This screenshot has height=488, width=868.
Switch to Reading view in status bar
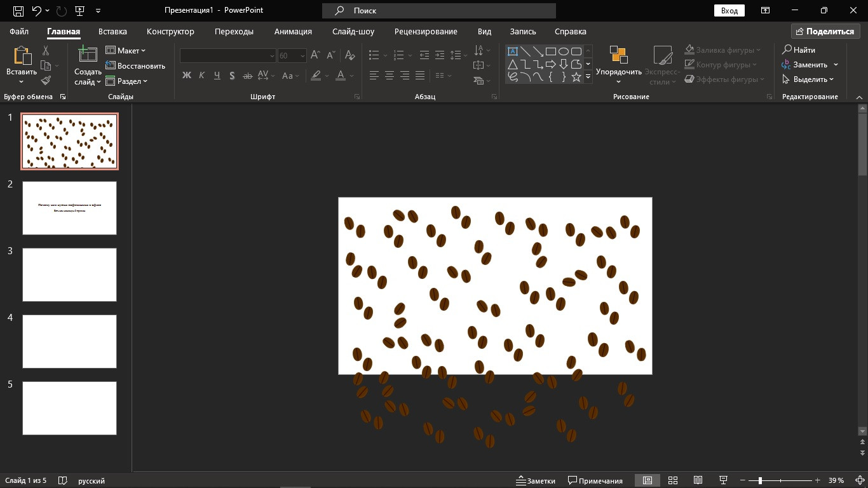[x=698, y=480]
